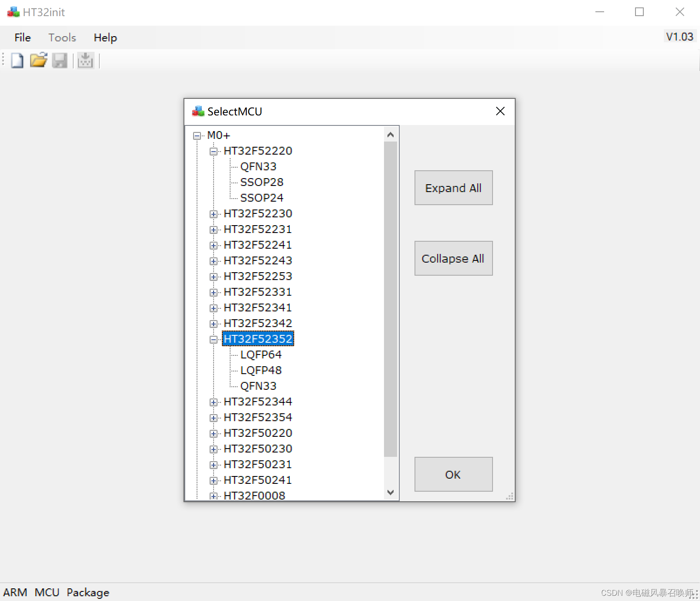The image size is (700, 601).
Task: Expand the HT32F52344 node
Action: tap(214, 402)
